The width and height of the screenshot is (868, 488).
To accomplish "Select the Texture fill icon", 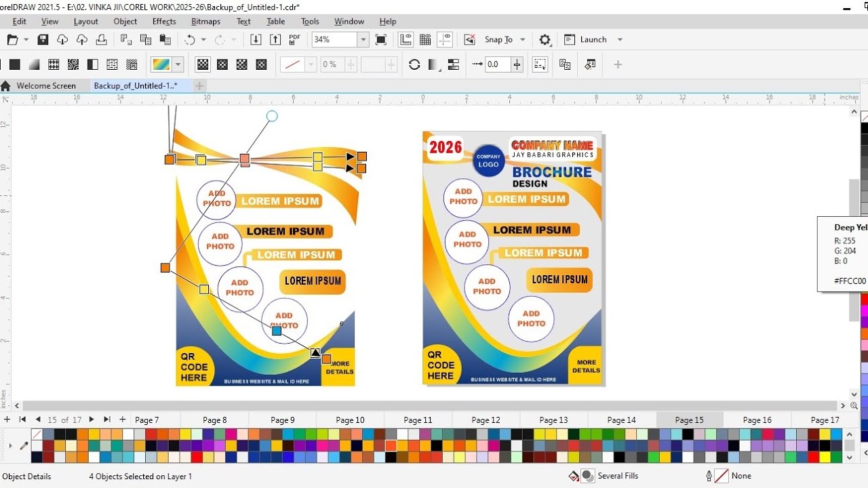I will (113, 64).
